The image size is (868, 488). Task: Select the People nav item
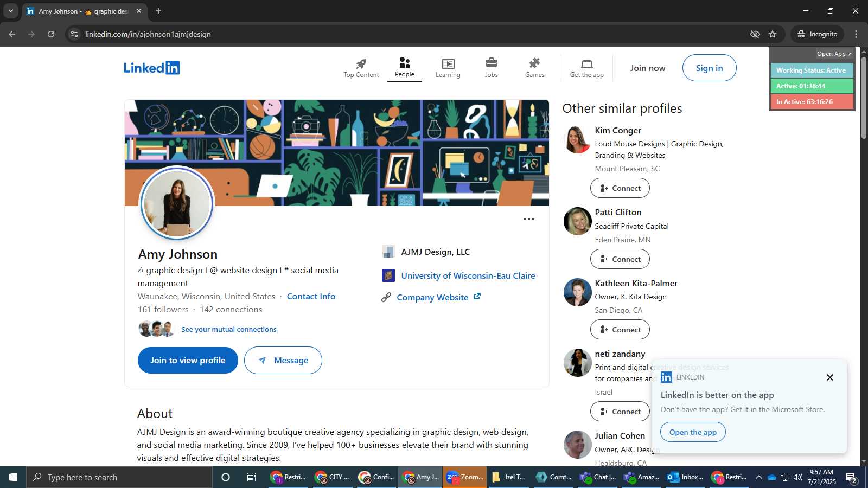coord(404,68)
